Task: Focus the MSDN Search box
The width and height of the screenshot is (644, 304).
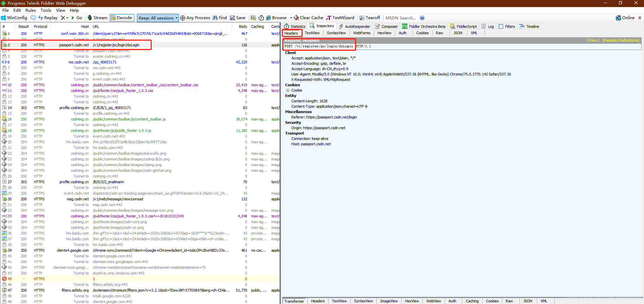Action: coord(401,18)
